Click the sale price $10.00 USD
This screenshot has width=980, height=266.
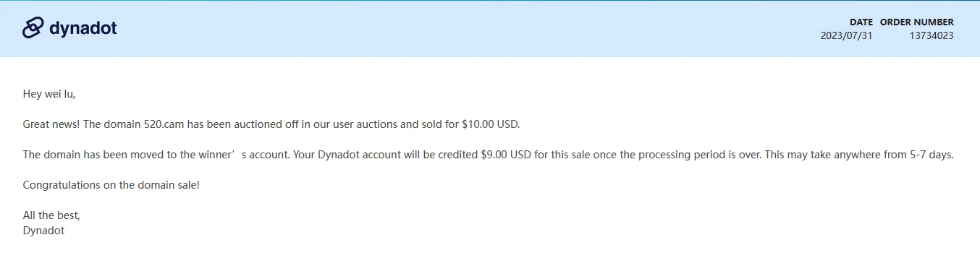coord(491,124)
